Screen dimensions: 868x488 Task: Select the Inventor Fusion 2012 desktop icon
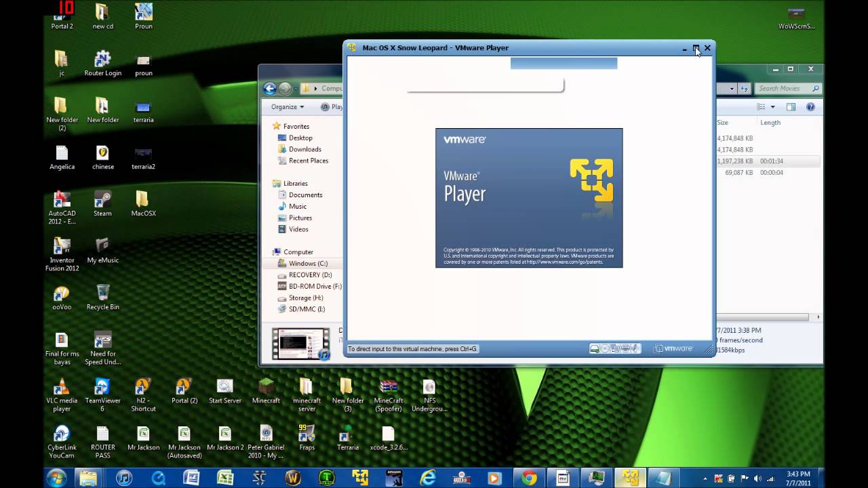pyautogui.click(x=62, y=254)
